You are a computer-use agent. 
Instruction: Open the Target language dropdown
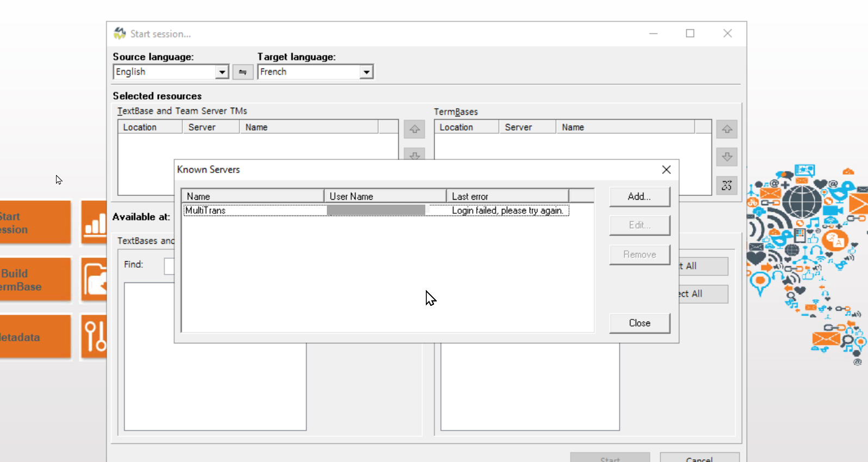coord(367,72)
